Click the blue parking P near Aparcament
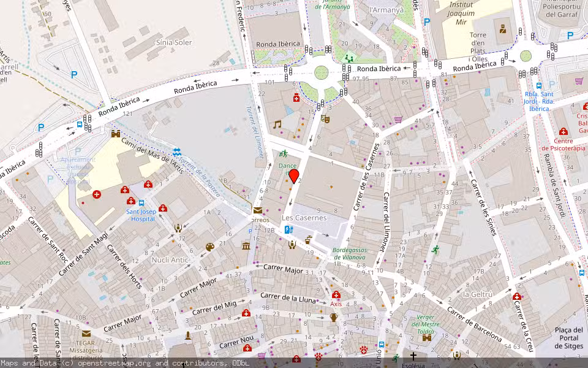Screen dimensions: 588x368 tap(78, 151)
